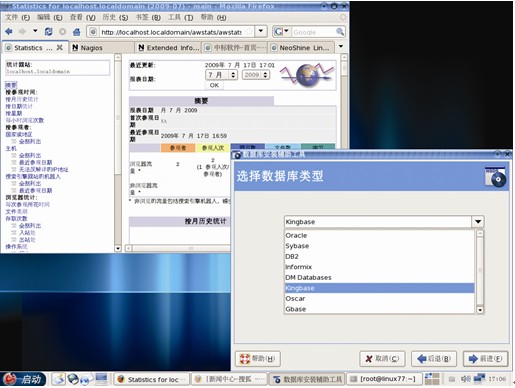Open Statistics for loc taskbar item
This screenshot has height=388, width=515.
[x=152, y=379]
